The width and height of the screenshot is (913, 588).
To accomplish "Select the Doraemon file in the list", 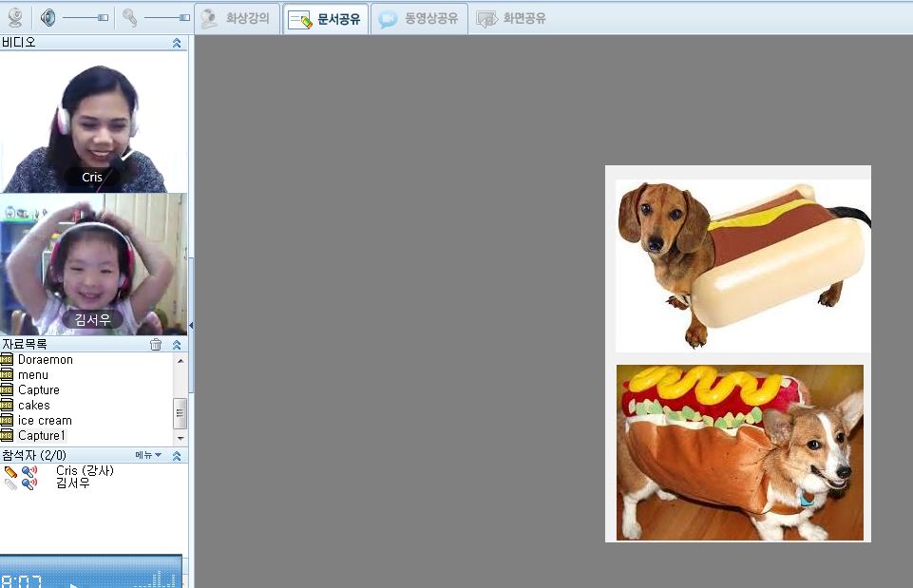I will point(45,360).
